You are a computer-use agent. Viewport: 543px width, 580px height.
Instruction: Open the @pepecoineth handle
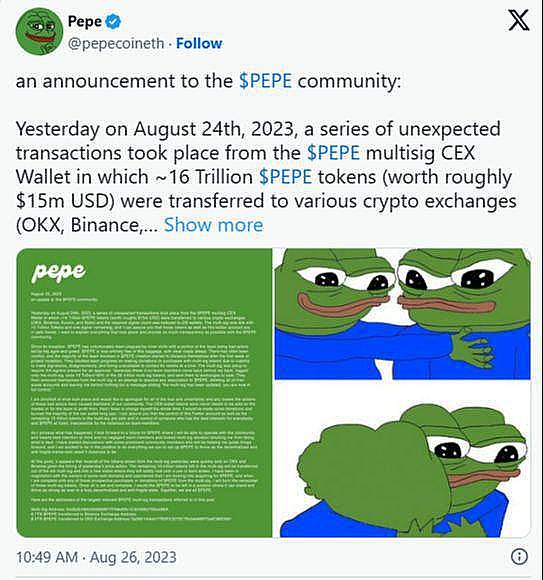point(116,44)
